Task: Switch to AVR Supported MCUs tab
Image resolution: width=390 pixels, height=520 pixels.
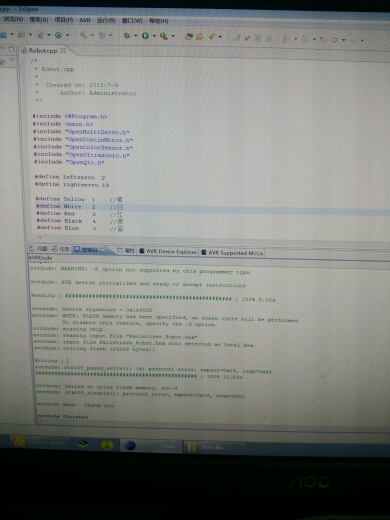Action: click(x=232, y=253)
